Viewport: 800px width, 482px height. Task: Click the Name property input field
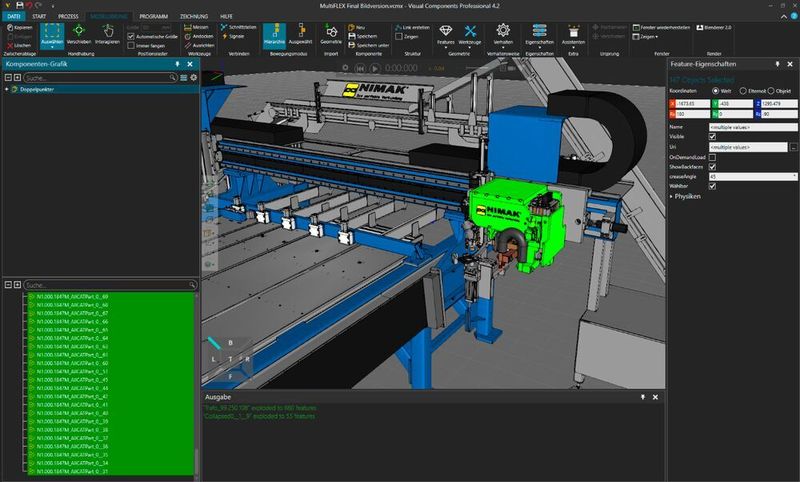(753, 127)
